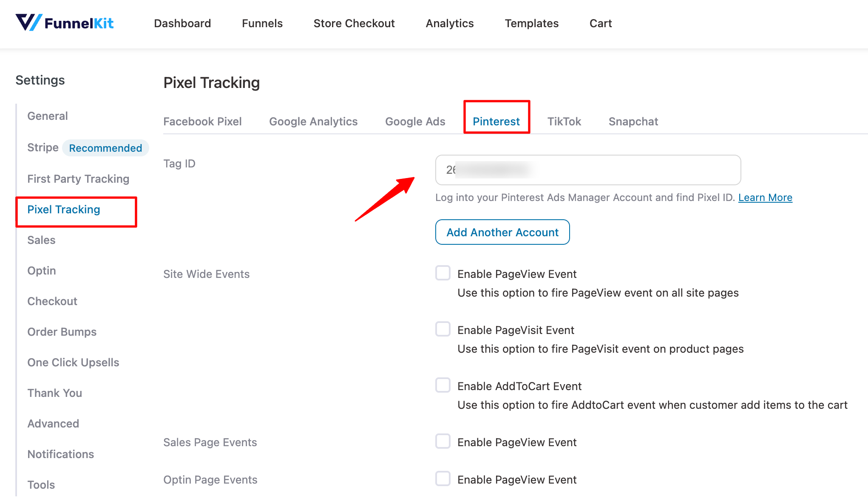Screen dimensions: 868x501
Task: Open One Click Upsells settings
Action: point(73,362)
